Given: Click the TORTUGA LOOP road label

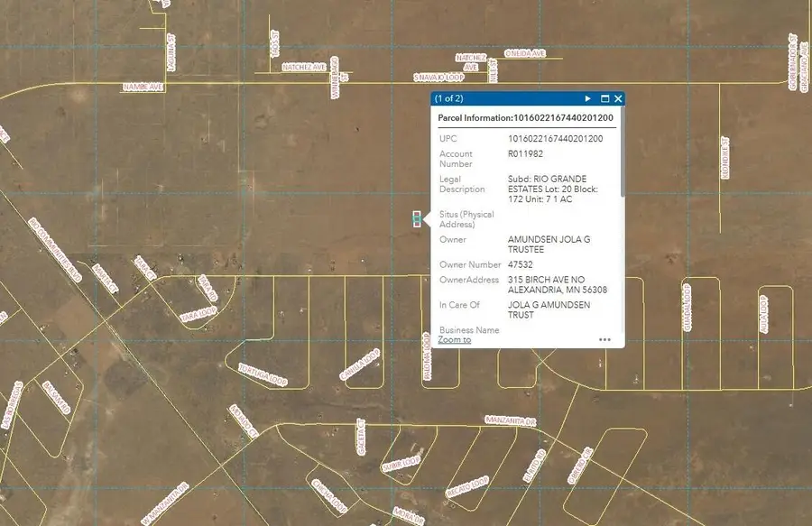Looking at the screenshot, I should [263, 374].
